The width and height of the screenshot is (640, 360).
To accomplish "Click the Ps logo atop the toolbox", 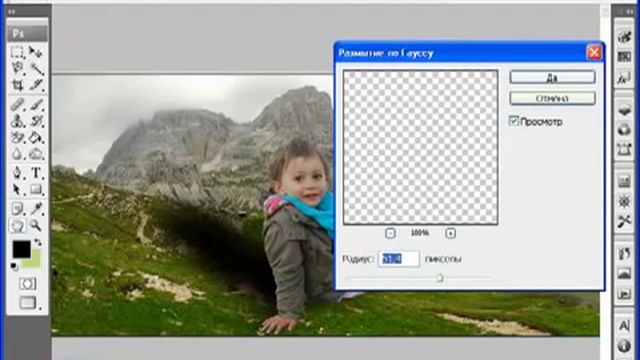I will pos(27,33).
